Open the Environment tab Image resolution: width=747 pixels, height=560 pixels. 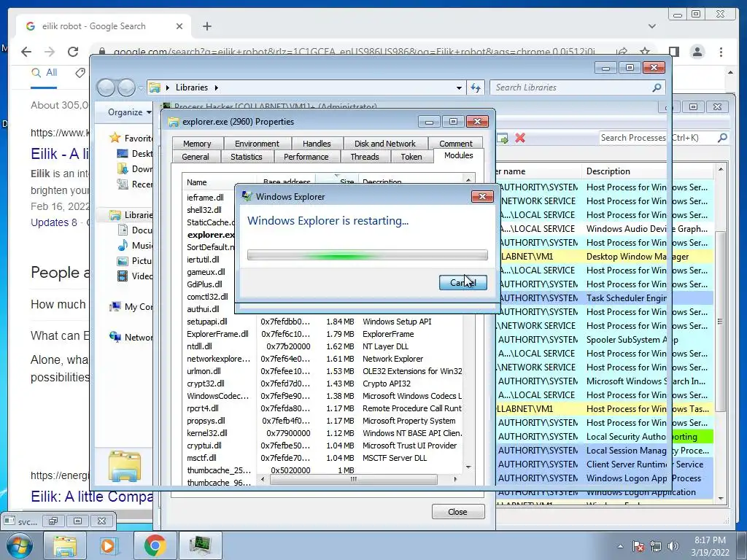tap(257, 144)
